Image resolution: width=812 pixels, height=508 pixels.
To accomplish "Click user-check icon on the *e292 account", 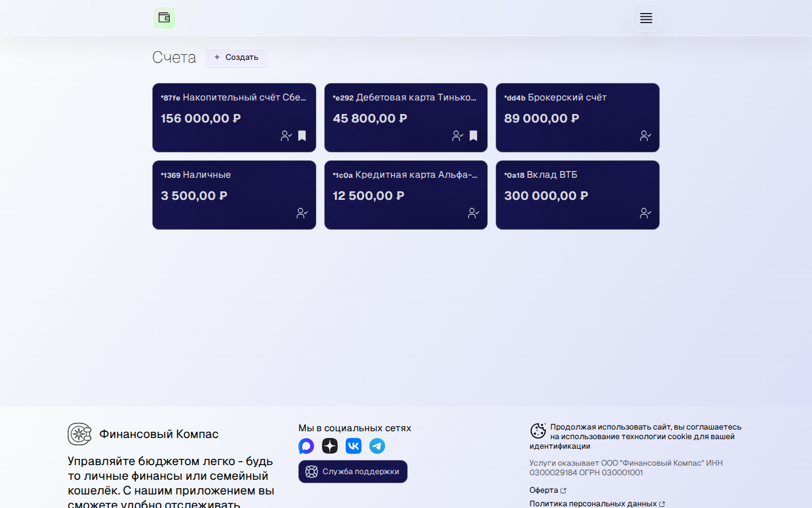I will click(458, 136).
